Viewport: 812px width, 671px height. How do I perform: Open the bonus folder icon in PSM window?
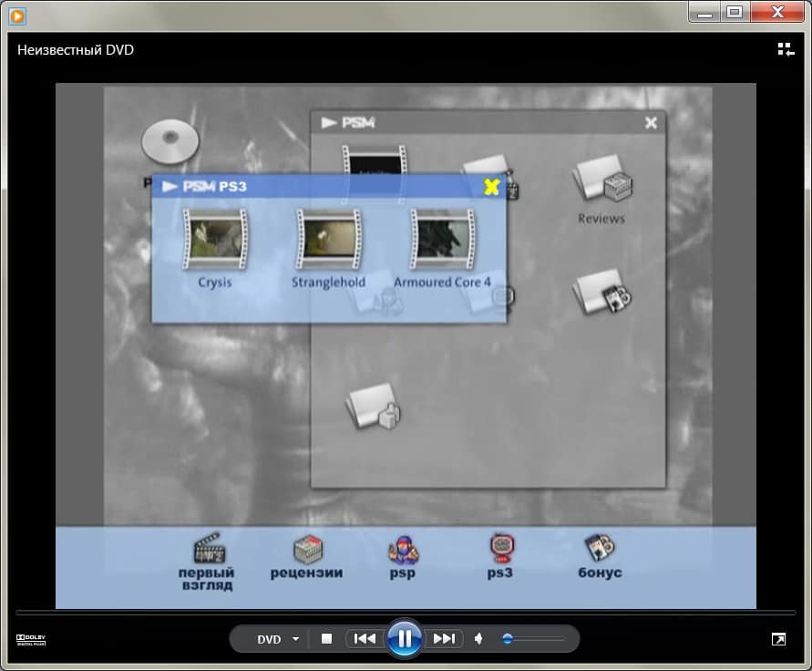click(602, 291)
